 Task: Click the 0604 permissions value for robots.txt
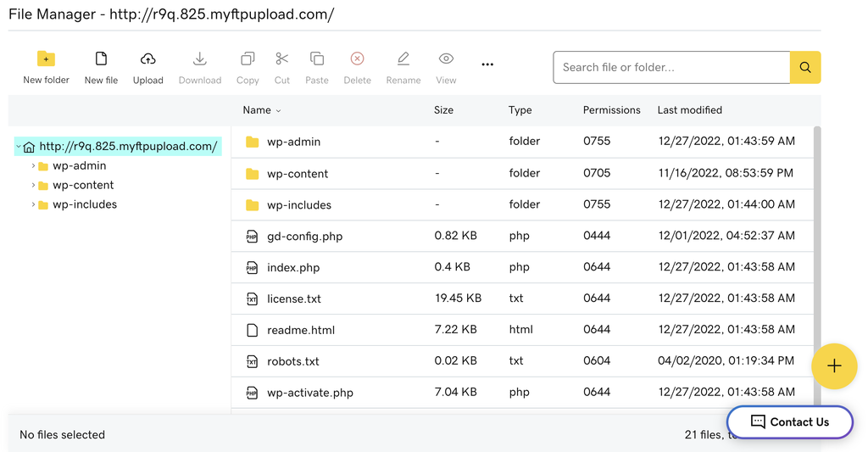pyautogui.click(x=597, y=360)
